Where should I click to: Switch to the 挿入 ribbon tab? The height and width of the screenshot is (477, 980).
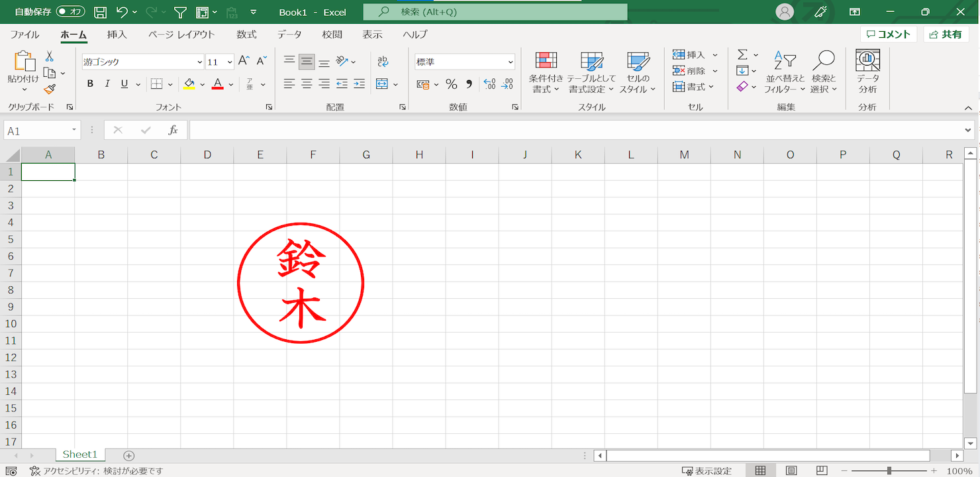click(117, 34)
